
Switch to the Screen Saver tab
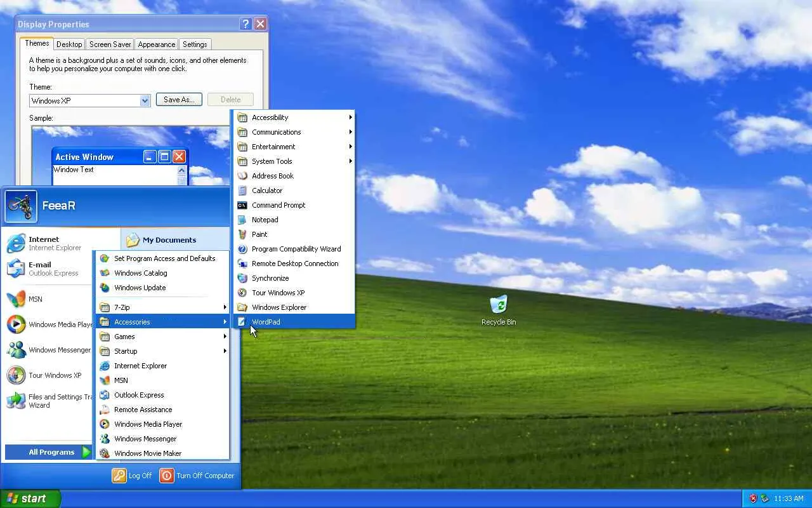point(110,44)
